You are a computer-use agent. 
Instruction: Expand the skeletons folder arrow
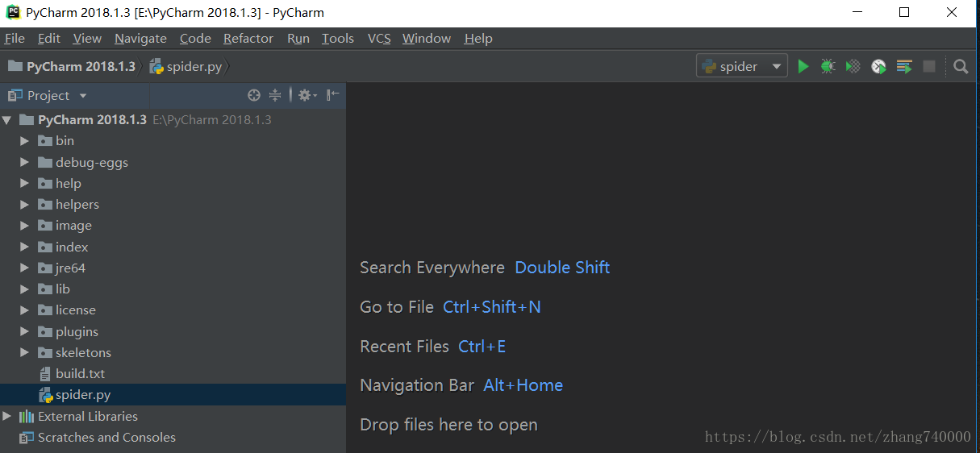point(25,353)
